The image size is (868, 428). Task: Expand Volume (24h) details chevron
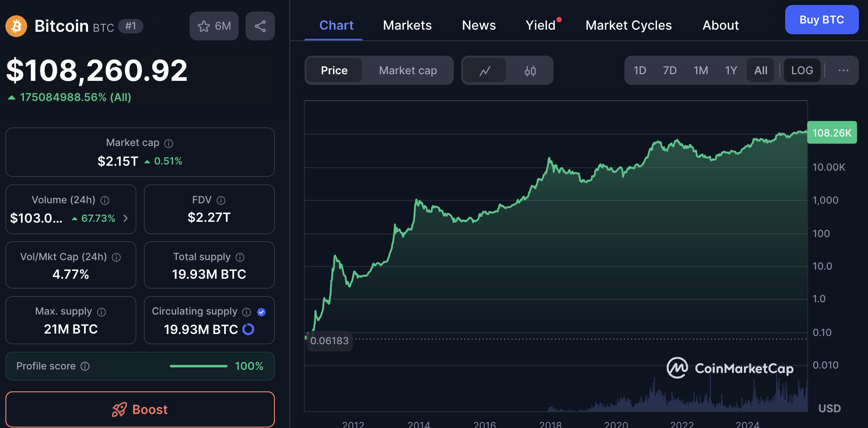point(126,218)
